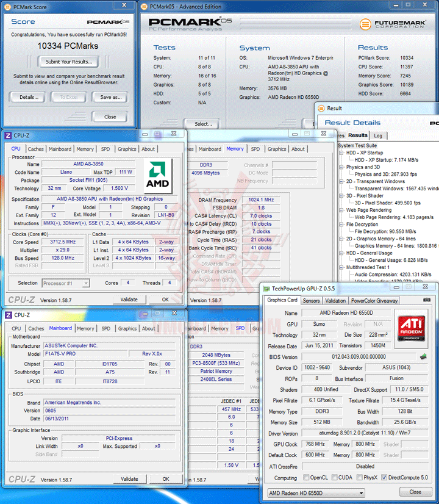Collapse the 3D - Pixel Shader node
This screenshot has height=504, width=439.
tap(341, 196)
